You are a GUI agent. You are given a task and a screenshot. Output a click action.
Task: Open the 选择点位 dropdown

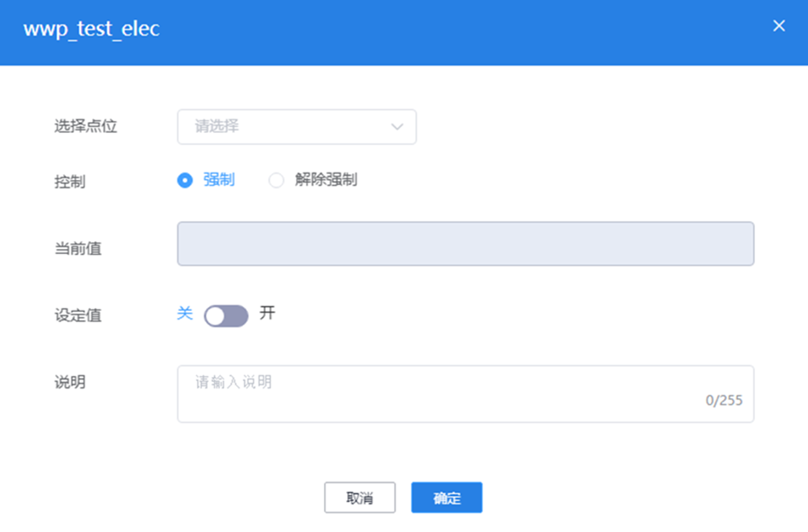coord(296,127)
